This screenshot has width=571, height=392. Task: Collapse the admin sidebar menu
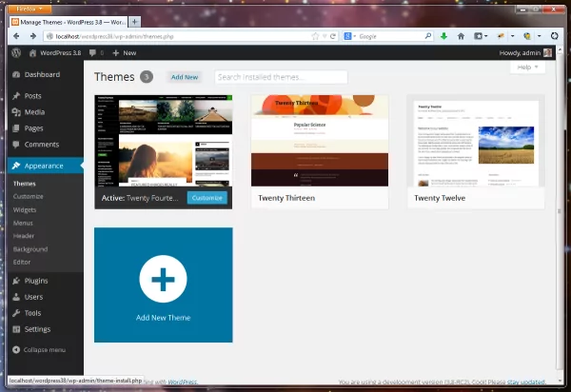38,350
